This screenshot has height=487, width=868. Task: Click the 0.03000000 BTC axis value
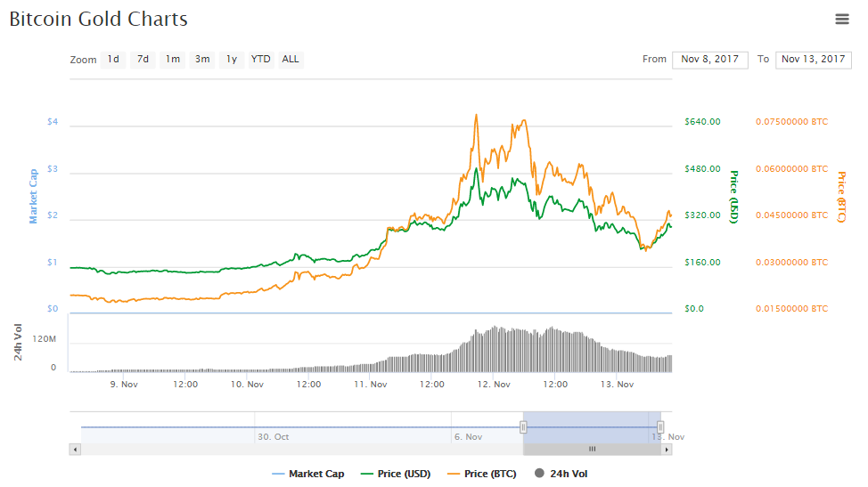click(x=792, y=262)
